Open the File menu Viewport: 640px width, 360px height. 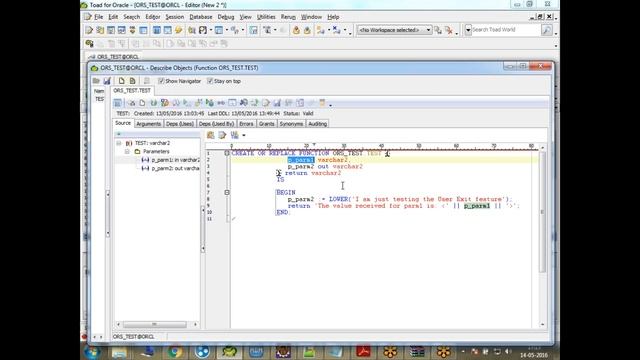(x=98, y=17)
